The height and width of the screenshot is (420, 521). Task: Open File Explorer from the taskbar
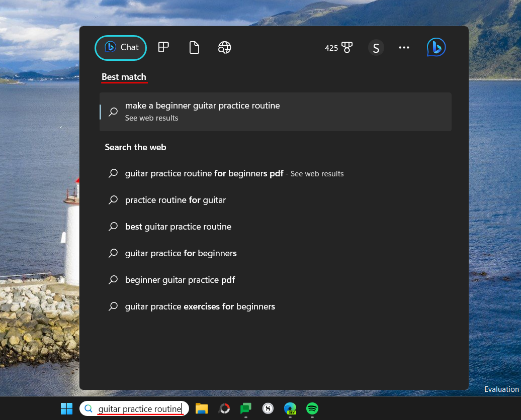point(201,408)
